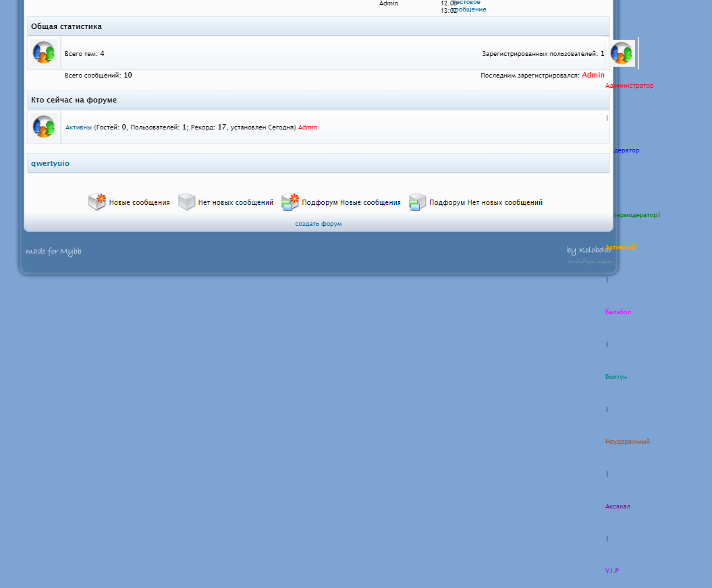This screenshot has height=588, width=712.
Task: Click the Новые сообщения legend label
Action: [x=140, y=203]
